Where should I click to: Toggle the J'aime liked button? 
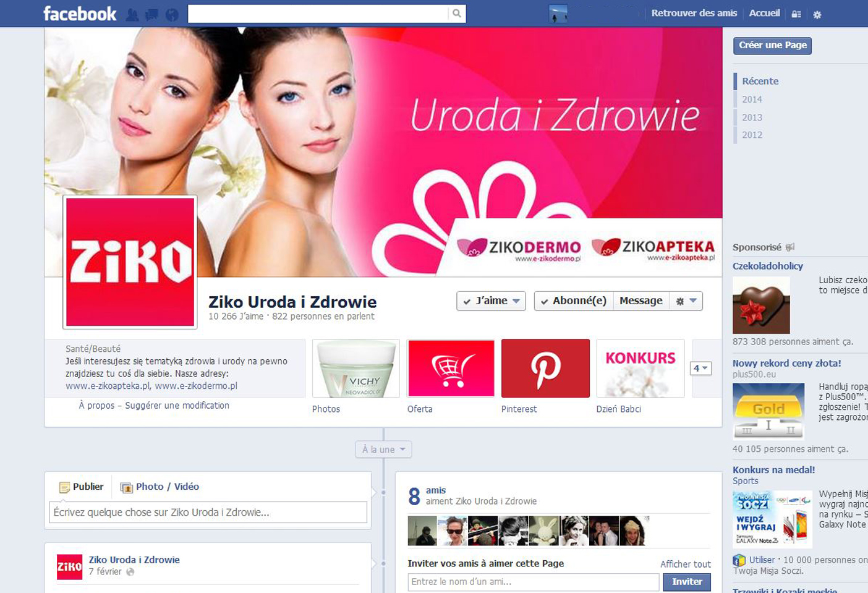[491, 301]
